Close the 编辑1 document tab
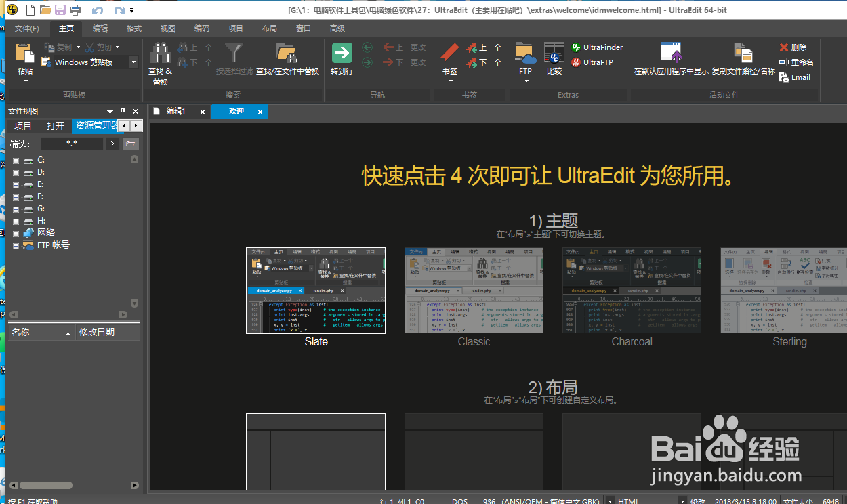This screenshot has height=504, width=847. click(x=203, y=112)
